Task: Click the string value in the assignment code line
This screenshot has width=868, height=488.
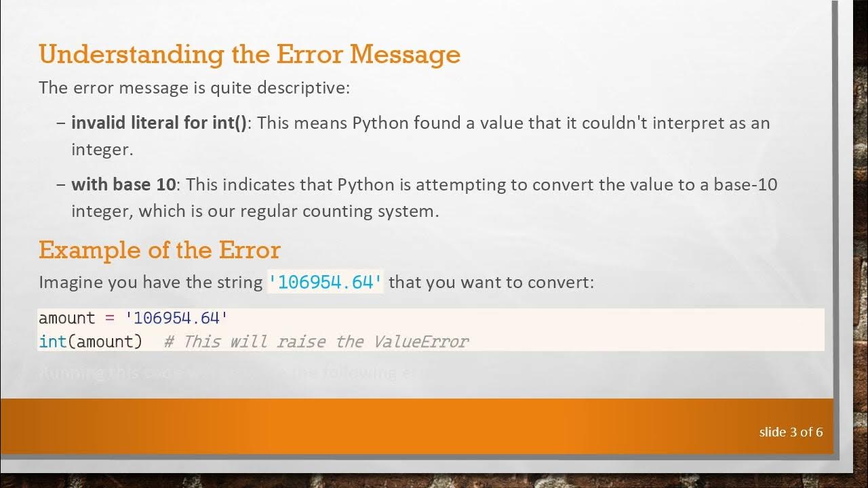Action: 176,318
